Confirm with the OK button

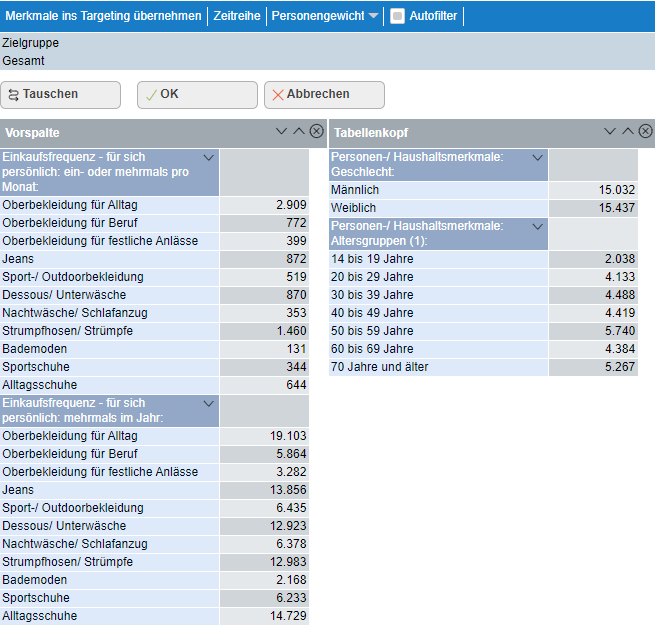pyautogui.click(x=197, y=94)
